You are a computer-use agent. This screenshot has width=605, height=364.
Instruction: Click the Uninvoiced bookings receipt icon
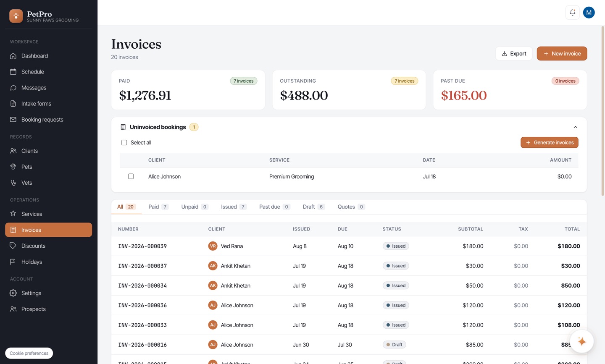pyautogui.click(x=123, y=127)
